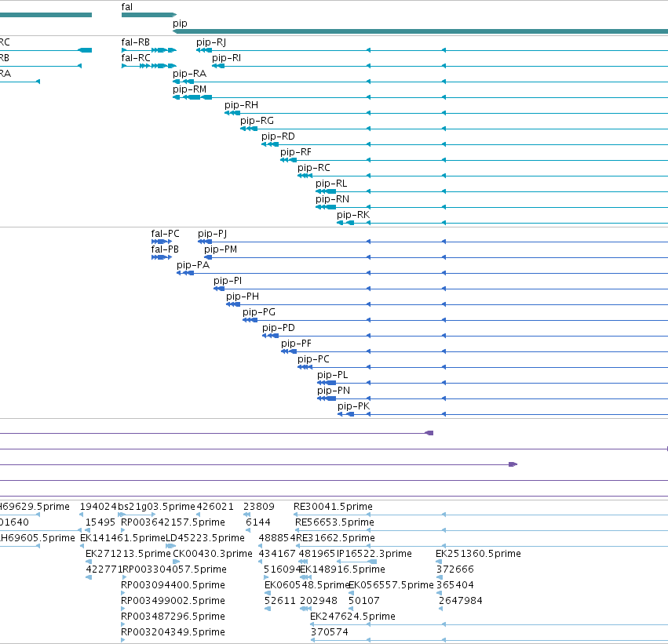Click protein feature pip-PA
The height and width of the screenshot is (644, 668).
click(193, 265)
